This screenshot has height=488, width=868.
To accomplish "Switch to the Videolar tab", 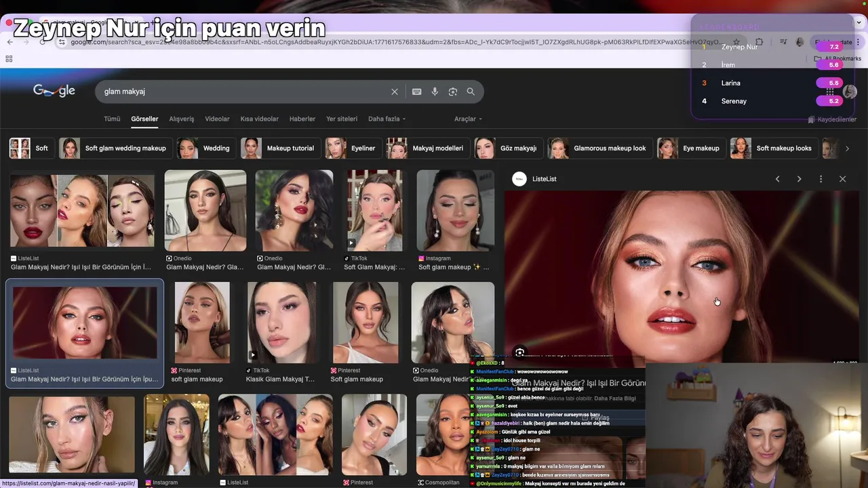I will (x=217, y=119).
